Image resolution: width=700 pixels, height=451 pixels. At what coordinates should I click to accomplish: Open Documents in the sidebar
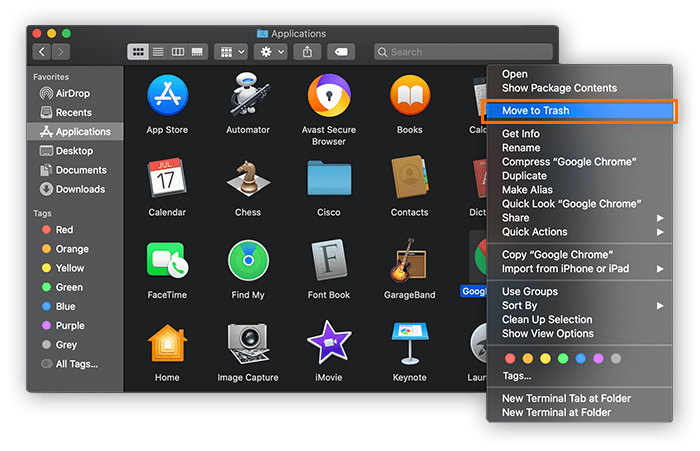point(75,170)
